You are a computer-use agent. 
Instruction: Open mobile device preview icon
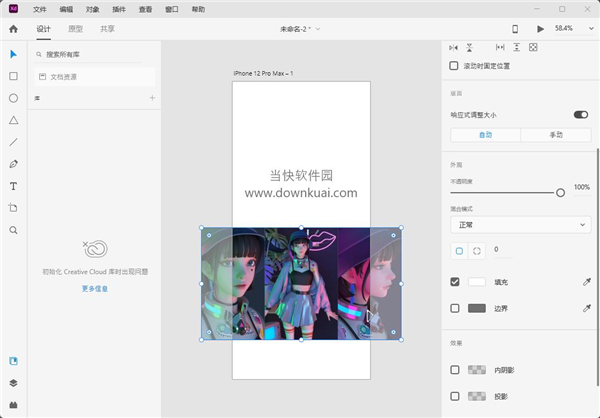(515, 29)
